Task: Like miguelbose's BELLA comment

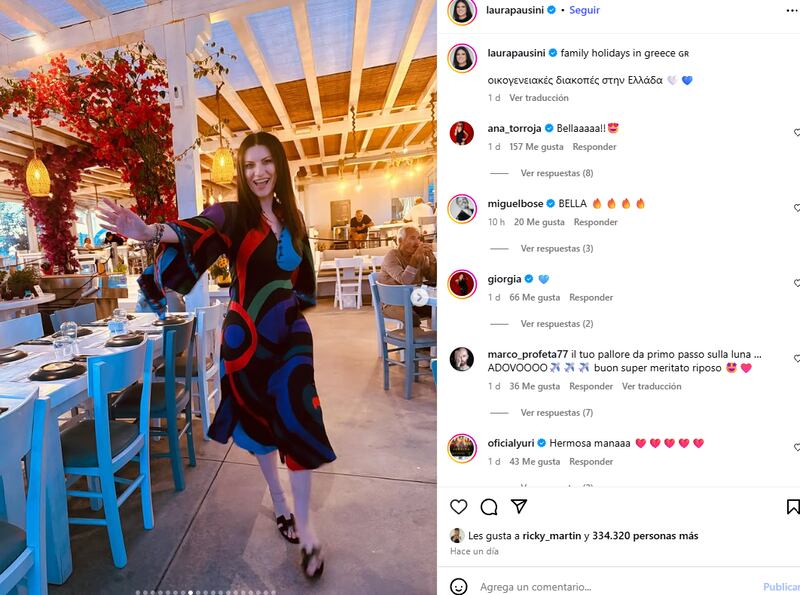Action: (x=796, y=208)
